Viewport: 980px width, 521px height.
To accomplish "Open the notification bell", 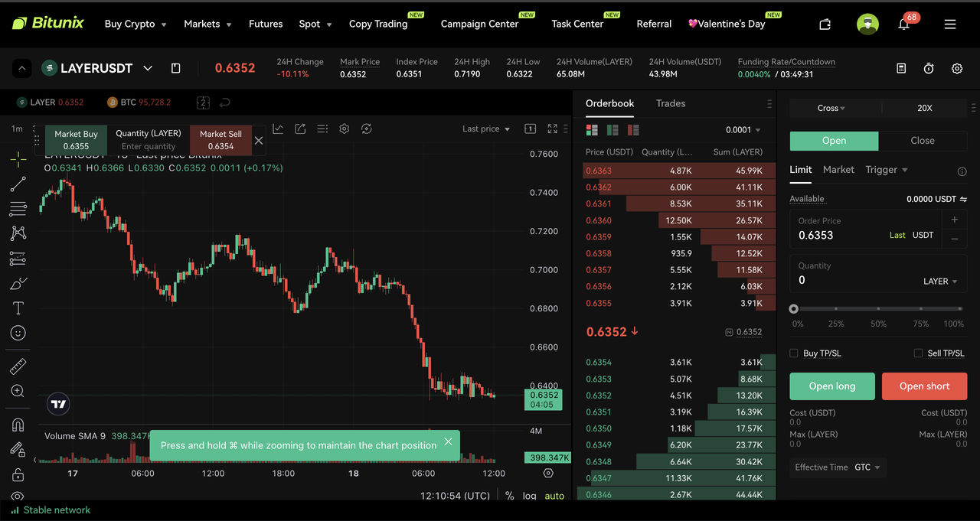I will click(904, 24).
